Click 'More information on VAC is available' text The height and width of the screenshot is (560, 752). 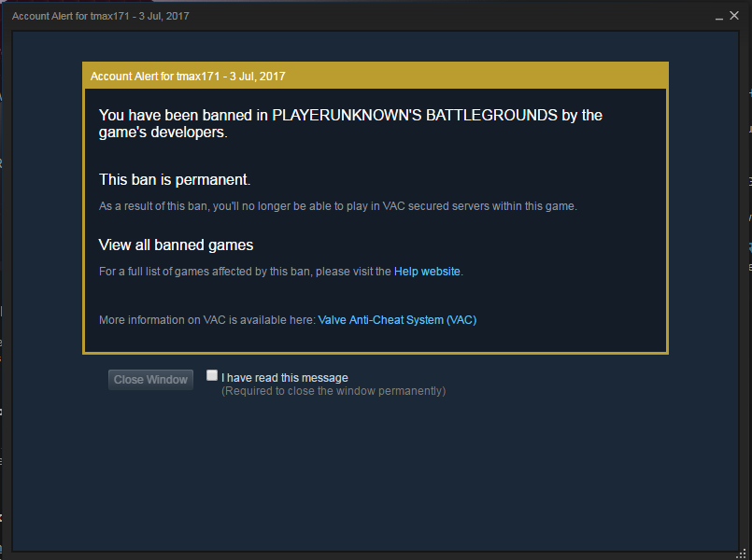[x=207, y=320]
